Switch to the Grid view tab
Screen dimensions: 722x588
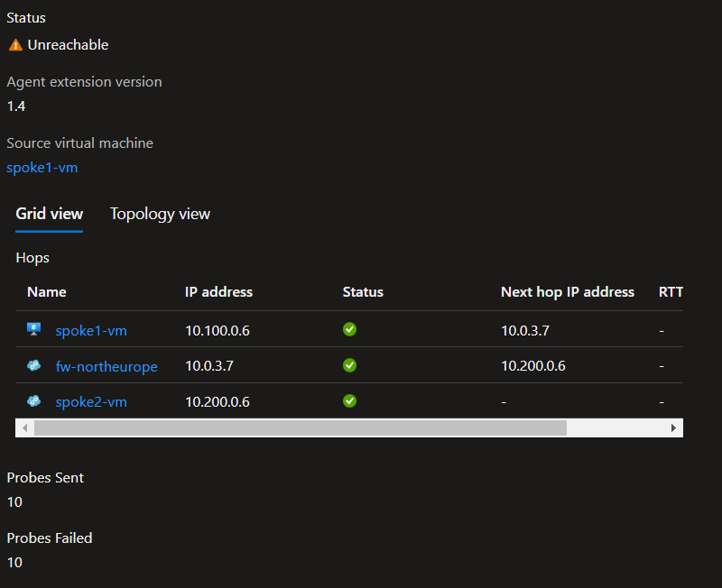click(x=50, y=214)
